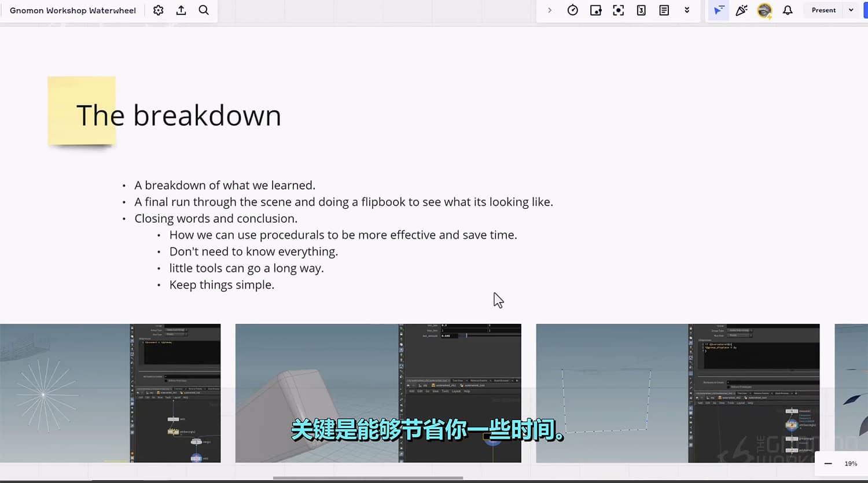Screen dimensions: 868x483
Task: Click the export/share upload icon
Action: coord(181,10)
